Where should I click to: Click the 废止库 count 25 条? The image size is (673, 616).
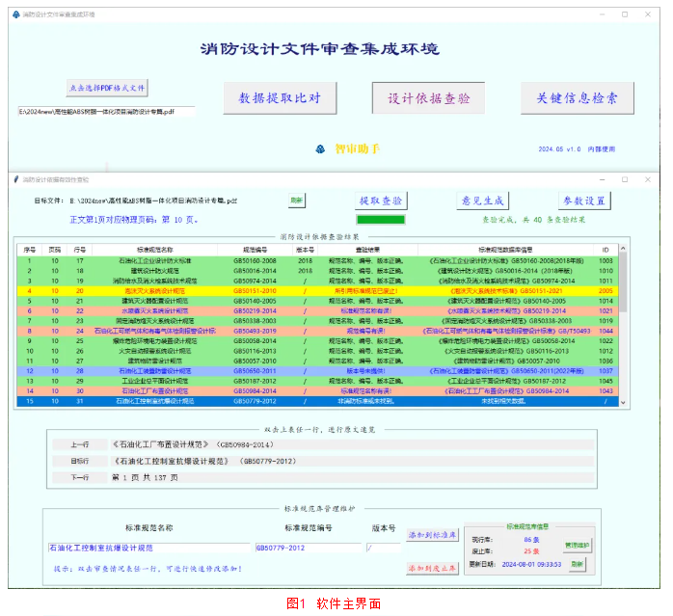coord(532,551)
